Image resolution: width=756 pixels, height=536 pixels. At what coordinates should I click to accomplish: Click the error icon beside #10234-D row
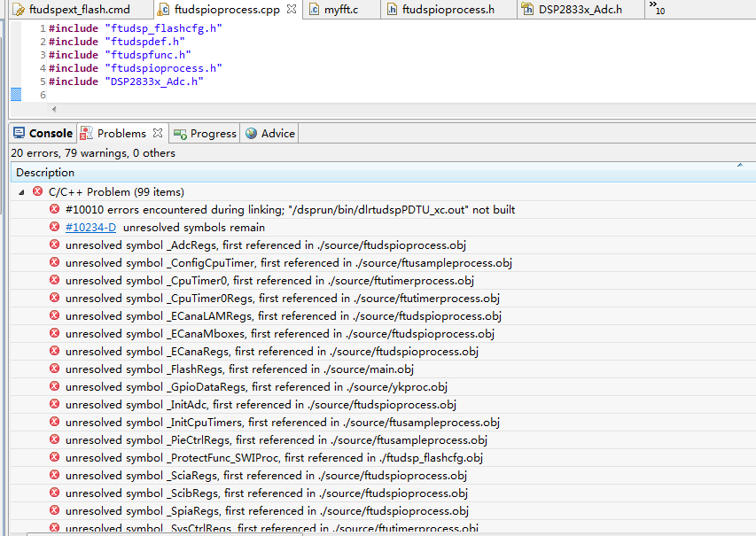click(54, 227)
